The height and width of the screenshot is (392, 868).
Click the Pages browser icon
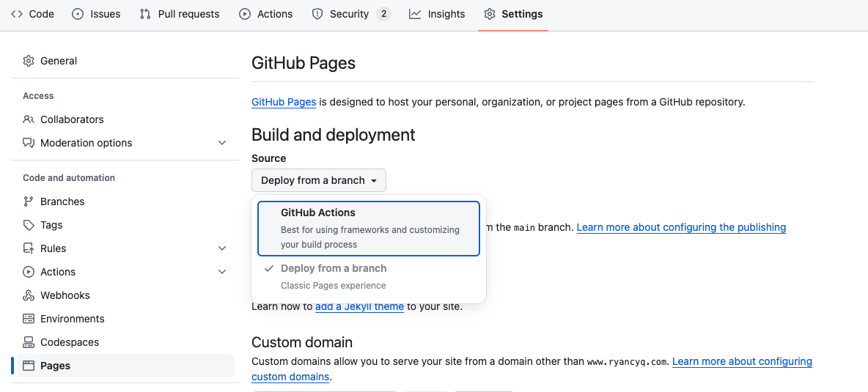(x=29, y=366)
